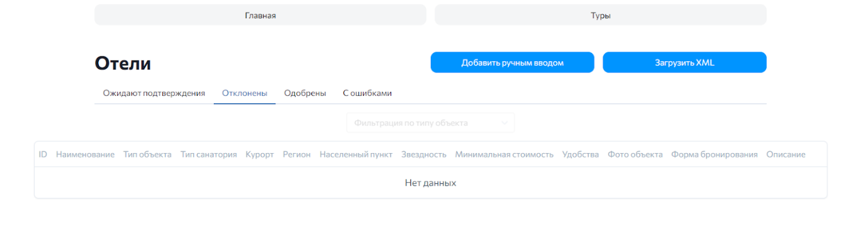Select the Отклонены tab

[x=245, y=93]
